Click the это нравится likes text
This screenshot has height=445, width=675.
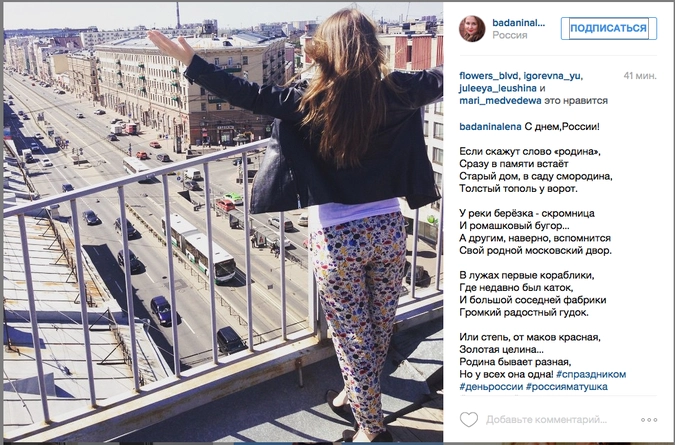[x=576, y=101]
